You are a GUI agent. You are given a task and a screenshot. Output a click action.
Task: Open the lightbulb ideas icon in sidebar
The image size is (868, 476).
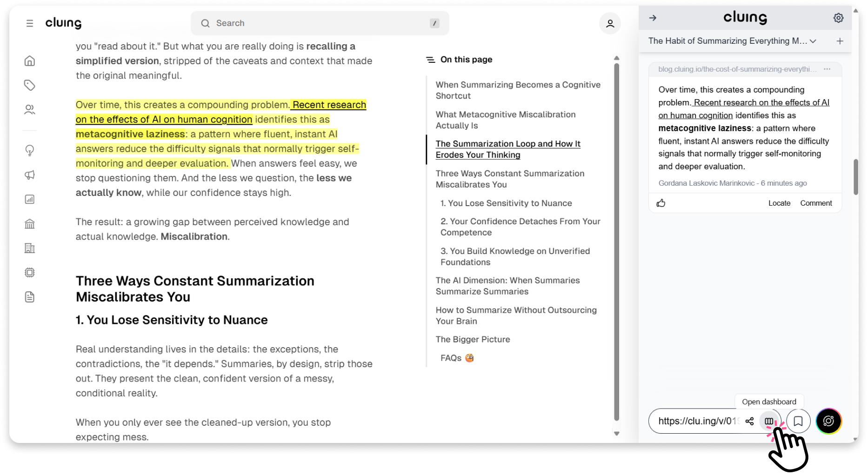click(30, 150)
